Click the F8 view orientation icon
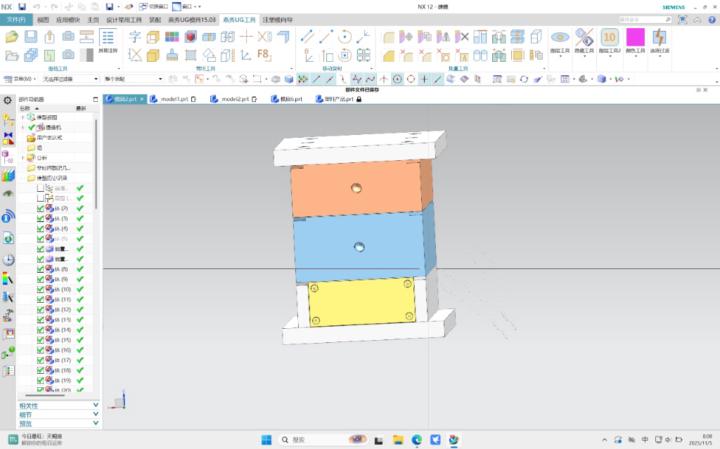The image size is (720, 449). pos(264,54)
